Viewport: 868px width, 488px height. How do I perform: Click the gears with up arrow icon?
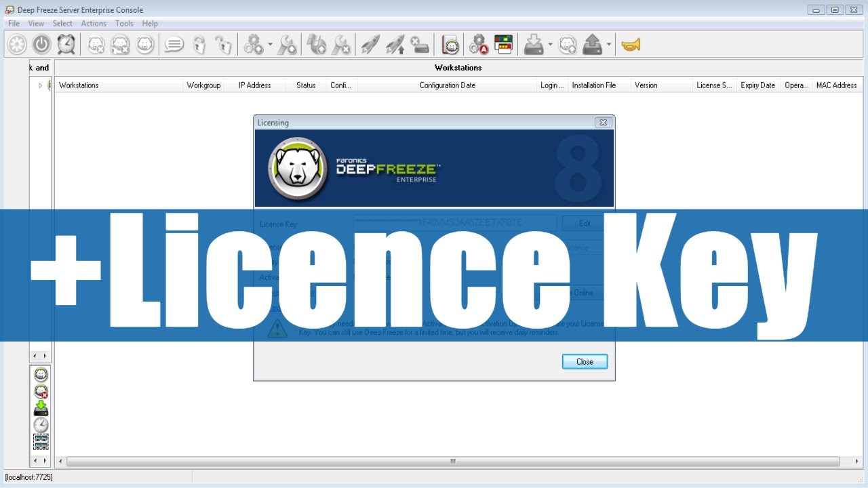(x=254, y=45)
